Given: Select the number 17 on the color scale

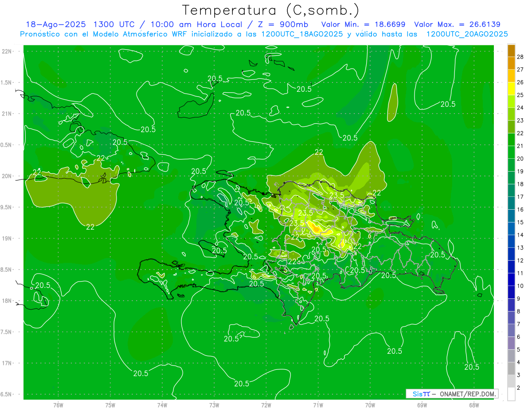Looking at the screenshot, I should tap(520, 197).
